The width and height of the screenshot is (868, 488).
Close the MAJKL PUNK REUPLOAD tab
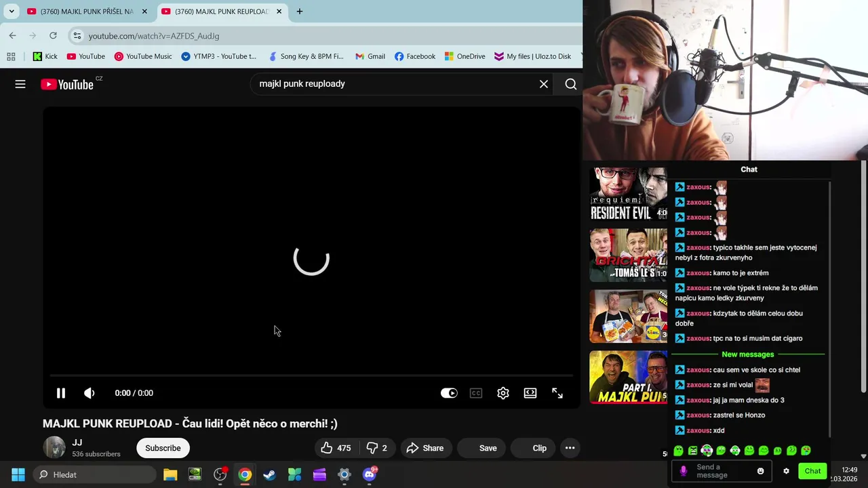coord(279,12)
